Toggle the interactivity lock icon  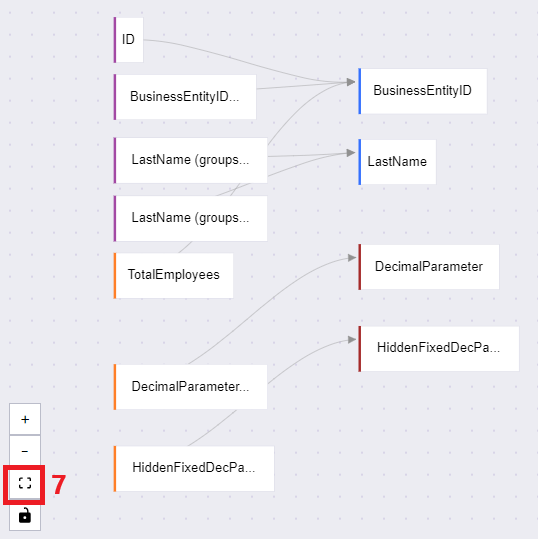point(25,515)
